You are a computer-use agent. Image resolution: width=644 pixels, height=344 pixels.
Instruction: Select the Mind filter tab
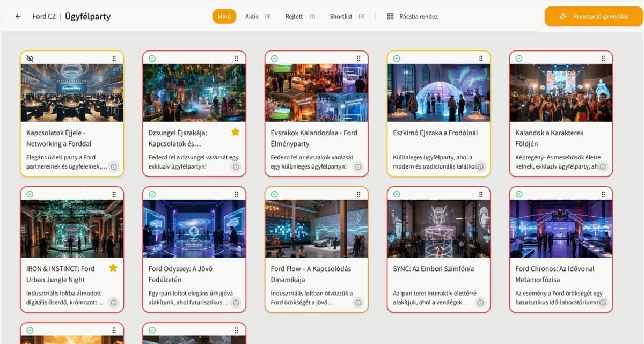point(224,17)
